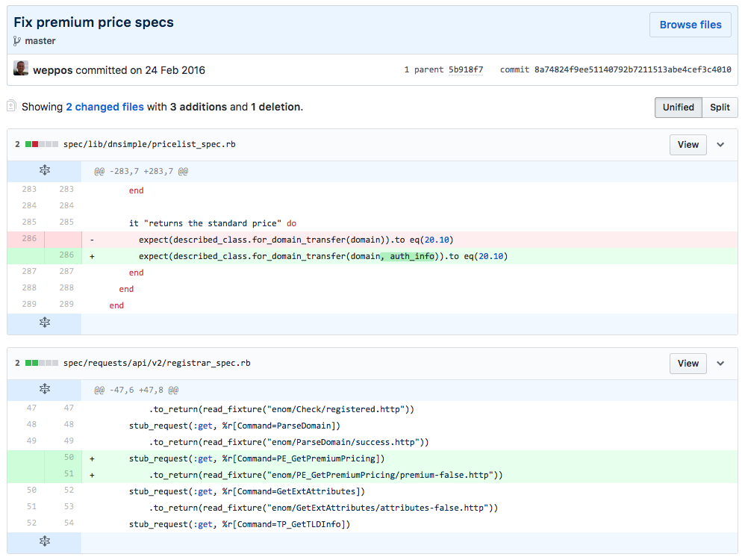
Task: Open parent commit 5b918f7
Action: 465,70
